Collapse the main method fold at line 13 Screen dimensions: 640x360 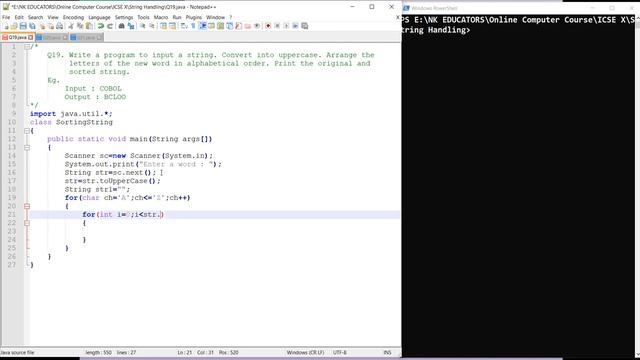pyautogui.click(x=27, y=147)
